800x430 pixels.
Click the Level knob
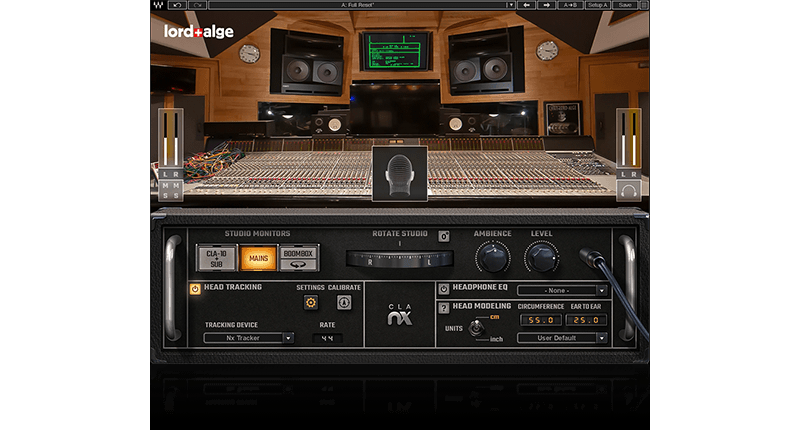point(541,258)
